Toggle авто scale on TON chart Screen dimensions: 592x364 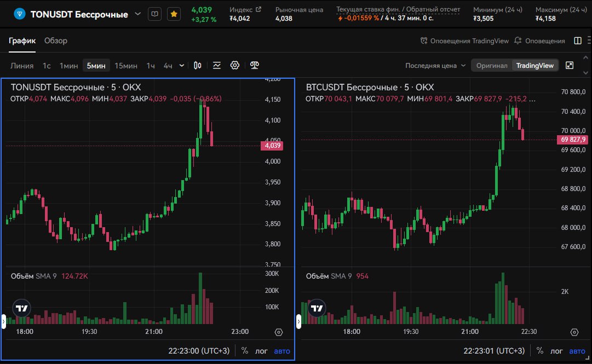point(282,351)
